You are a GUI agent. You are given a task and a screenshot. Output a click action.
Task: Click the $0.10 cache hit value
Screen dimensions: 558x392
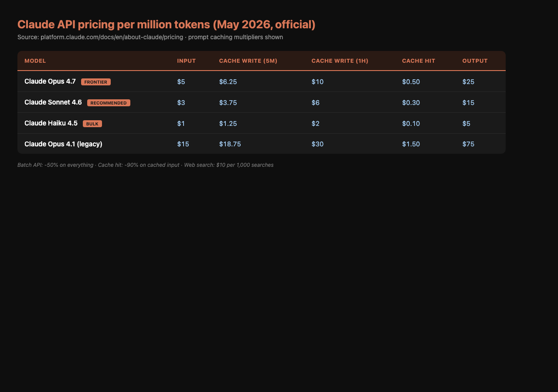tap(411, 123)
